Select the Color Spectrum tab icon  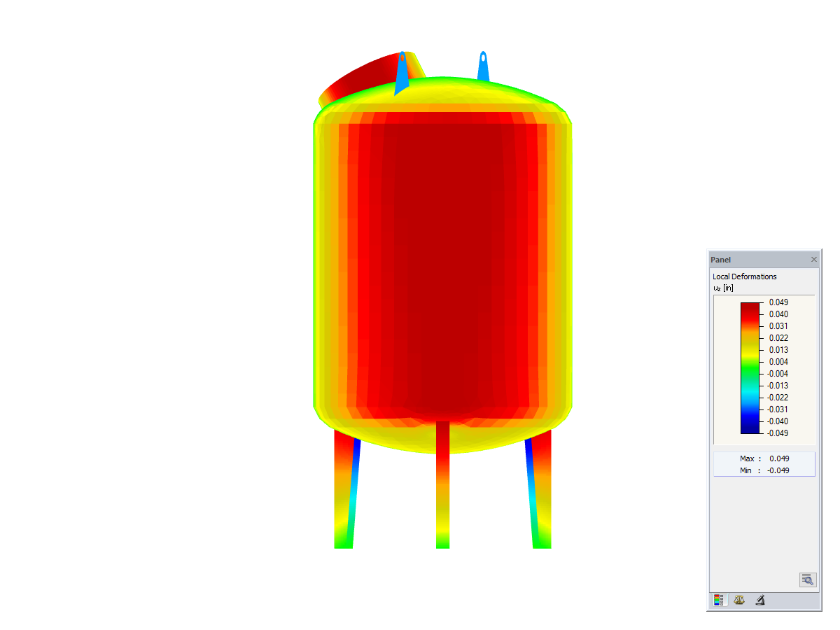pyautogui.click(x=718, y=600)
